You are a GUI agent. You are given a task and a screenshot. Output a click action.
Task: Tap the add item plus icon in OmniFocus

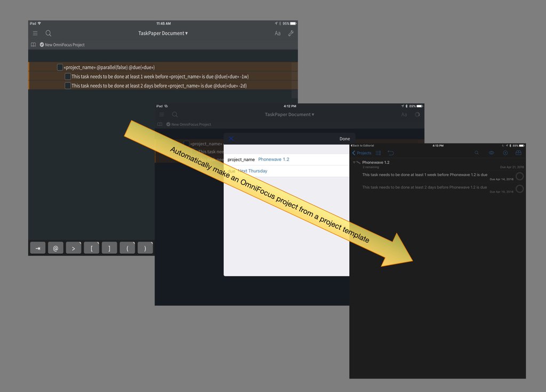tap(505, 153)
